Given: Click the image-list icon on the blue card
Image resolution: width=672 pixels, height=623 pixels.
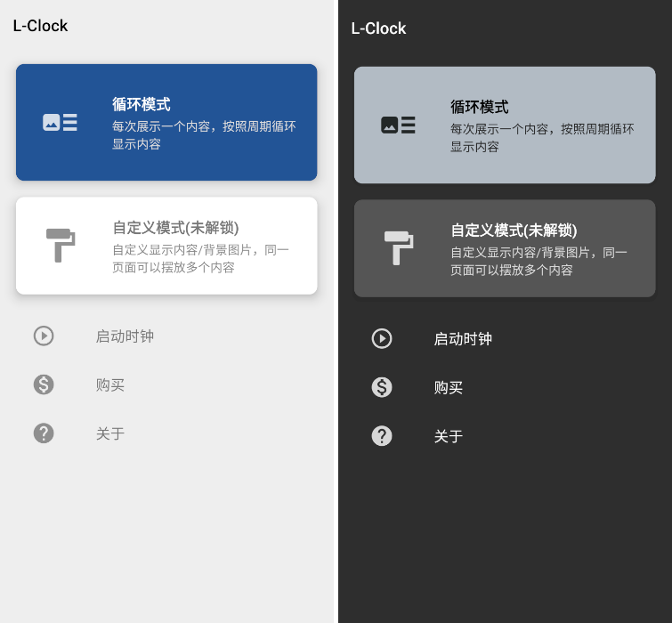Looking at the screenshot, I should 60,123.
